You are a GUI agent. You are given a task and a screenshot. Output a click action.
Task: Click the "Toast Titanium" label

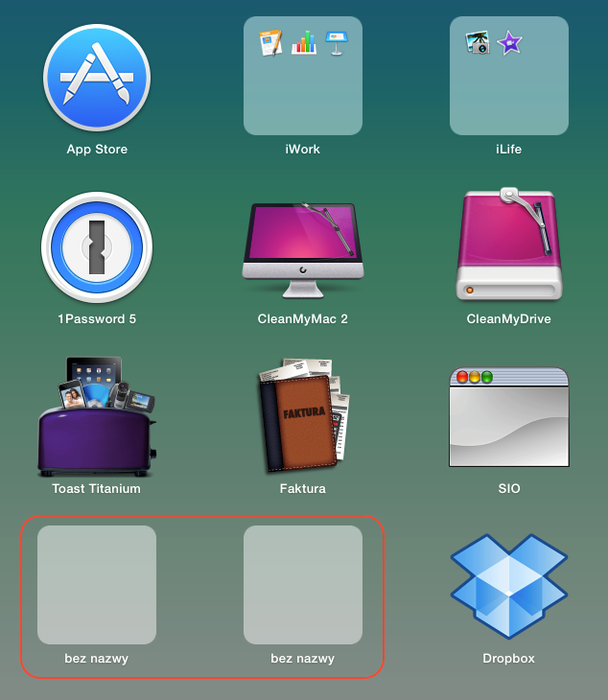point(97,488)
